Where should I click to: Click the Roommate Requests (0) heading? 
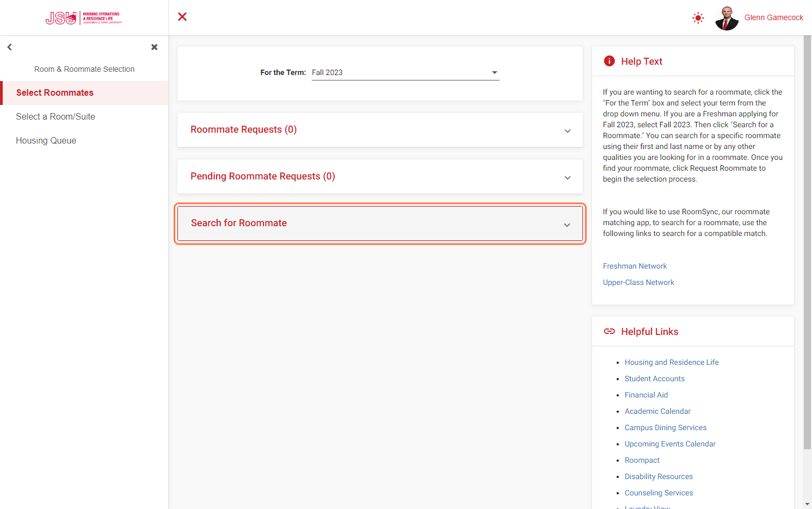244,129
